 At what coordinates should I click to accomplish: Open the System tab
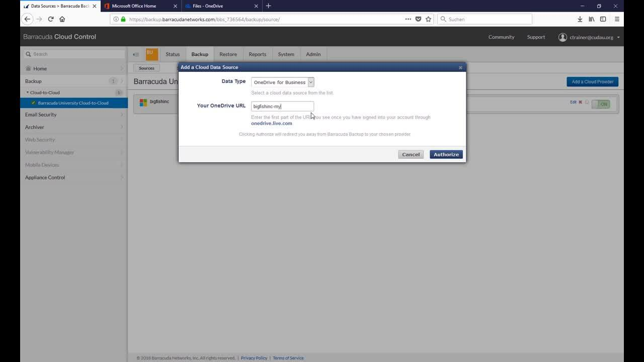click(286, 54)
